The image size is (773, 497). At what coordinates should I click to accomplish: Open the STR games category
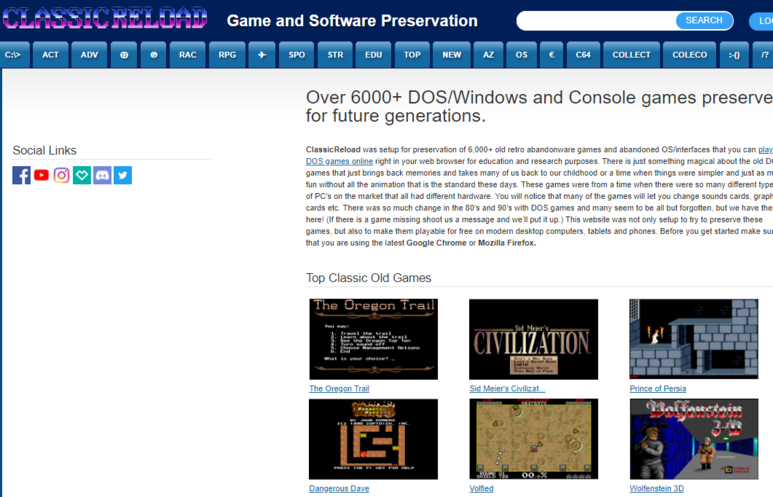pyautogui.click(x=335, y=55)
